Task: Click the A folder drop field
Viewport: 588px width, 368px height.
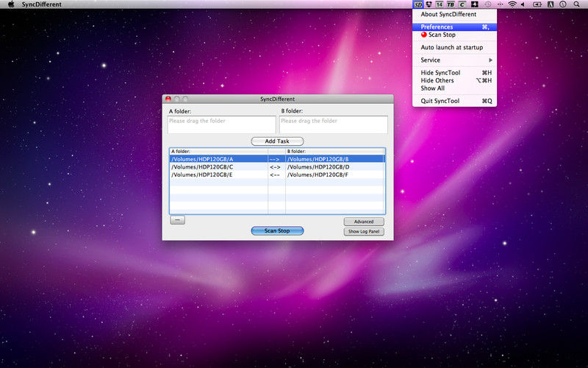Action: pos(221,124)
